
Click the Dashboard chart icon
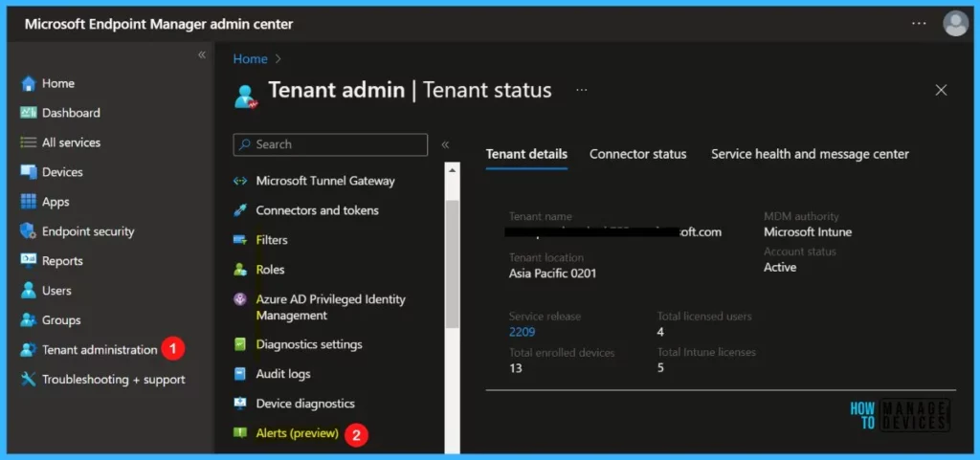(28, 112)
